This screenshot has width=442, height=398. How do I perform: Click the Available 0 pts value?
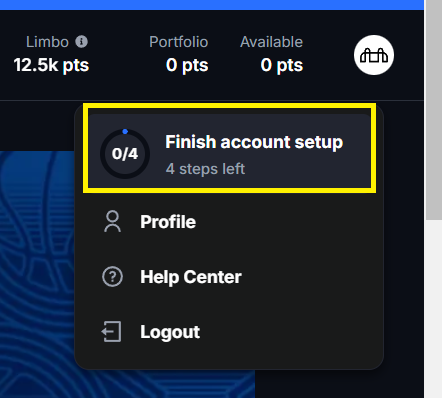click(x=282, y=65)
